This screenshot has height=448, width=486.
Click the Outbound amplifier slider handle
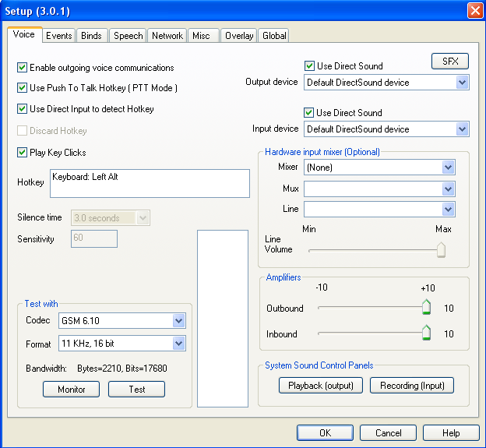coord(426,308)
